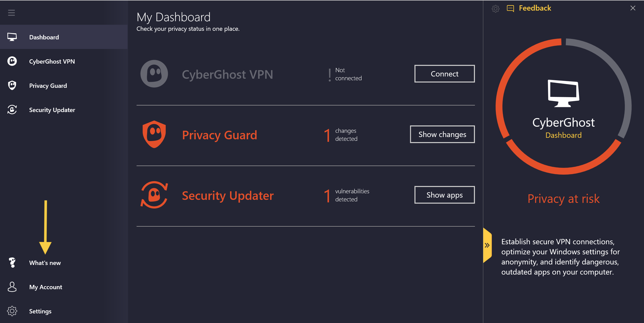This screenshot has width=644, height=323.
Task: Open CyberGhost VPN using its sidebar ghost icon
Action: click(12, 61)
